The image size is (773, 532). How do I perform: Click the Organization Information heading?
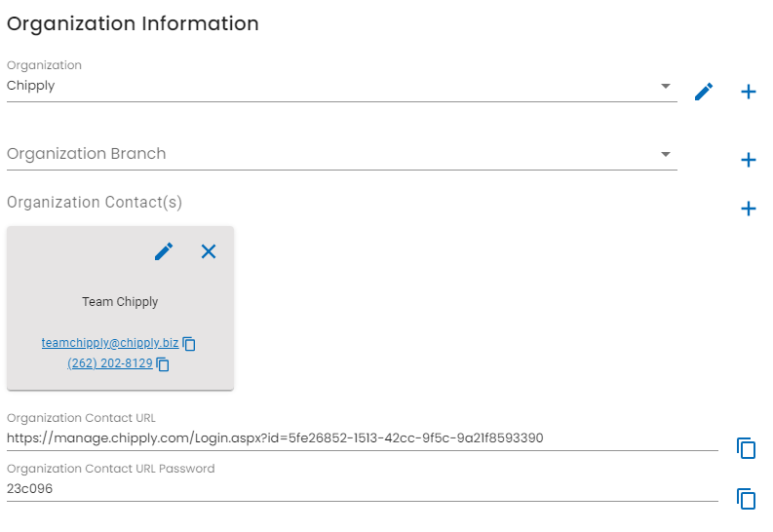[x=133, y=23]
